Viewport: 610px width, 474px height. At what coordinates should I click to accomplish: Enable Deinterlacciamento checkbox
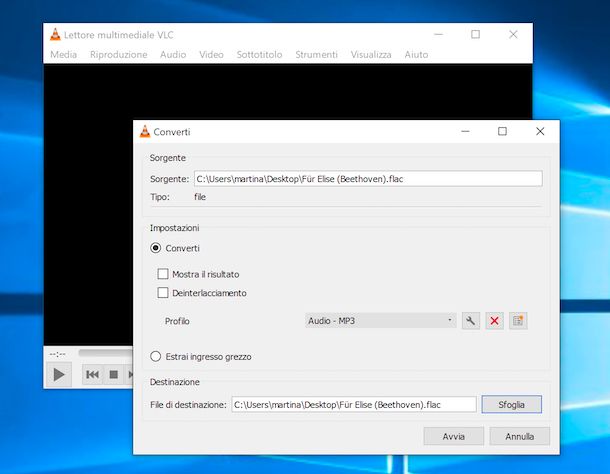pos(163,293)
